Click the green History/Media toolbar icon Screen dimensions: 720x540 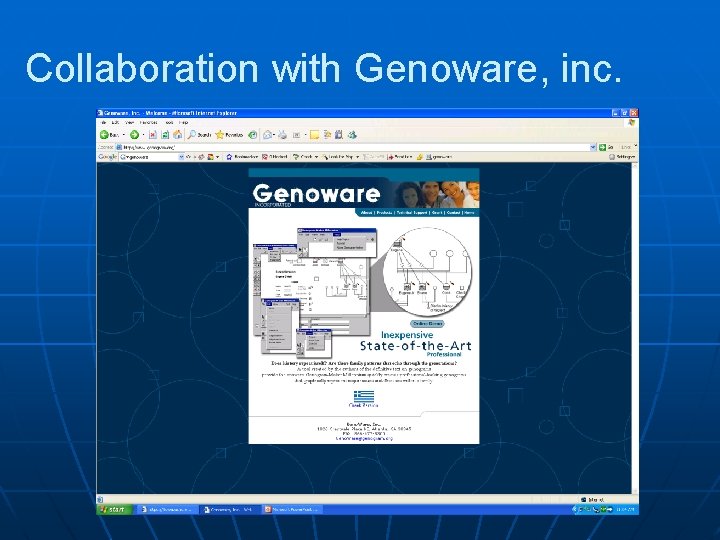pyautogui.click(x=253, y=135)
